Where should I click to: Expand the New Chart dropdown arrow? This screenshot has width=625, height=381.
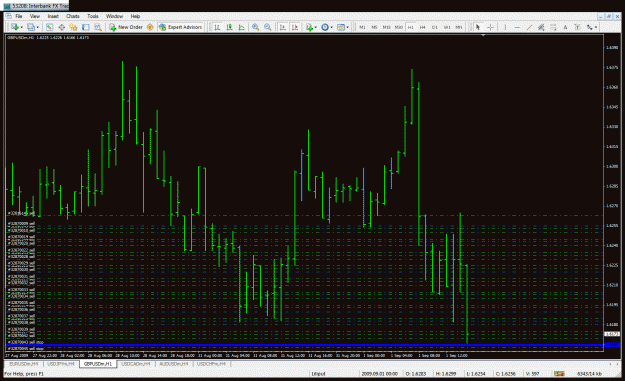pos(21,27)
